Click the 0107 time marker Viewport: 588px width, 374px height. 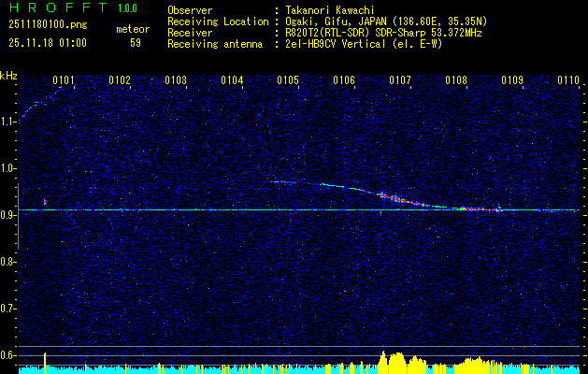400,80
